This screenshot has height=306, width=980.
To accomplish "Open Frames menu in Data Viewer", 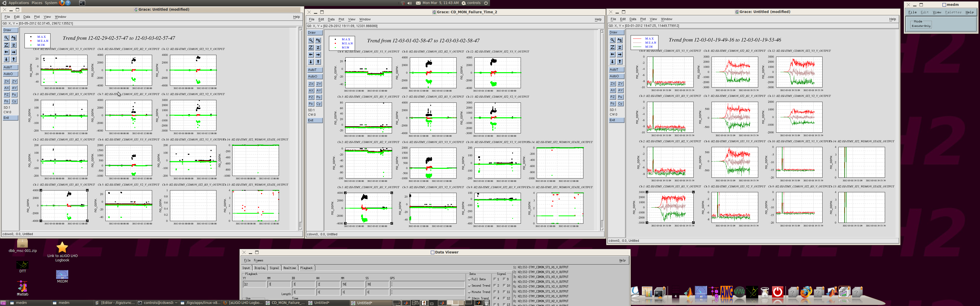I will [258, 260].
